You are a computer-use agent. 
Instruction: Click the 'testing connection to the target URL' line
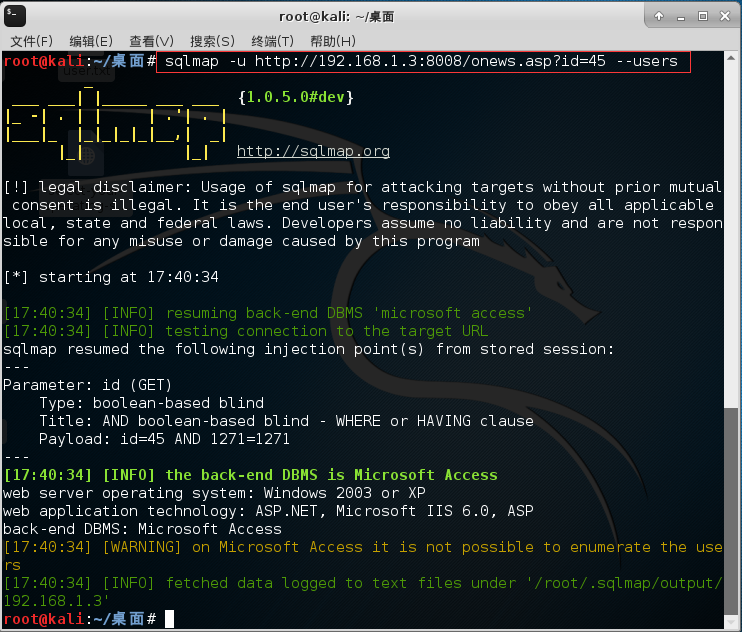coord(246,331)
